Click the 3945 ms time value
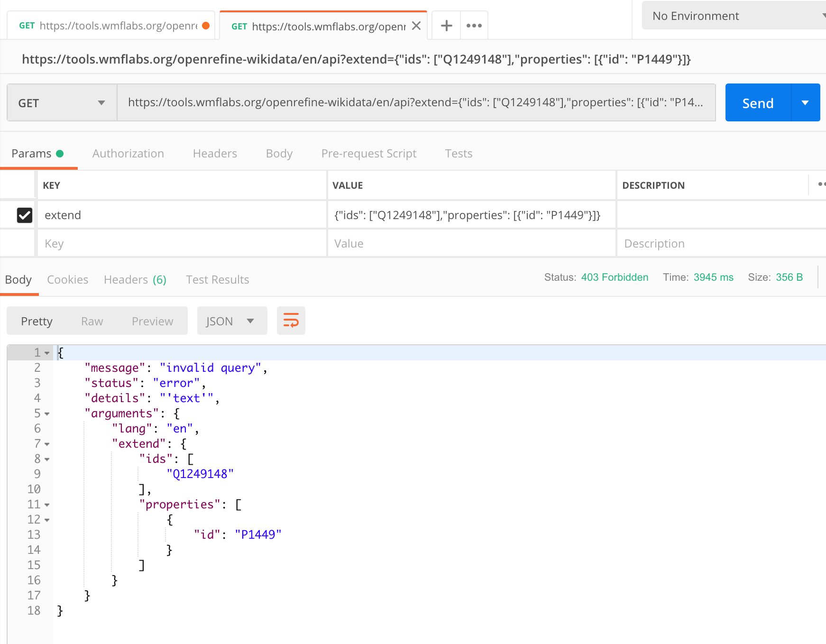 click(713, 277)
